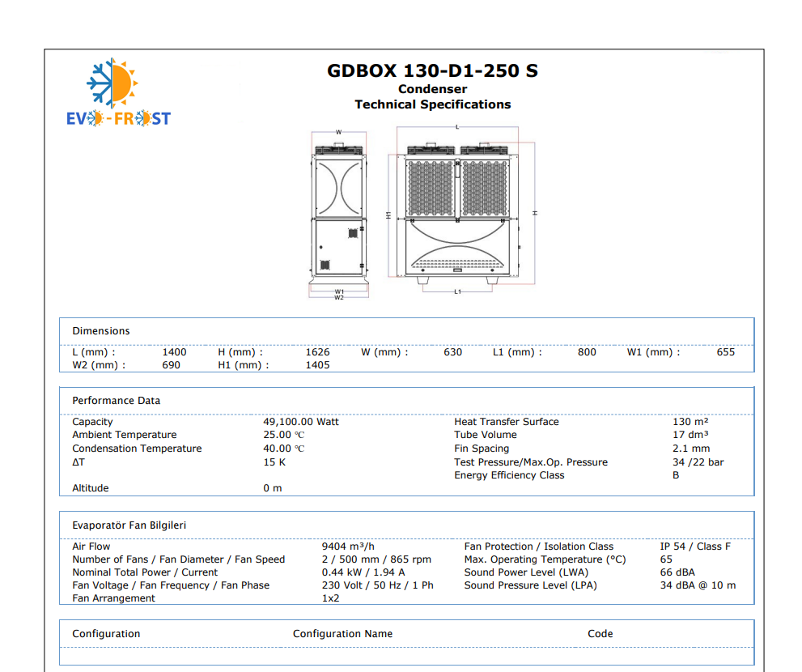Click the "Condenser" subtitle
Image resolution: width=802 pixels, height=672 pixels.
433,89
